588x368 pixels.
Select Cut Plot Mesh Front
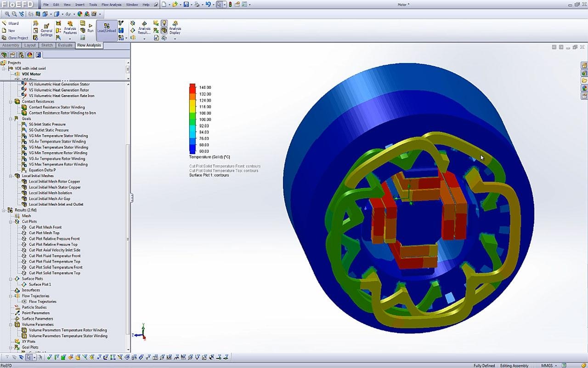tap(45, 227)
